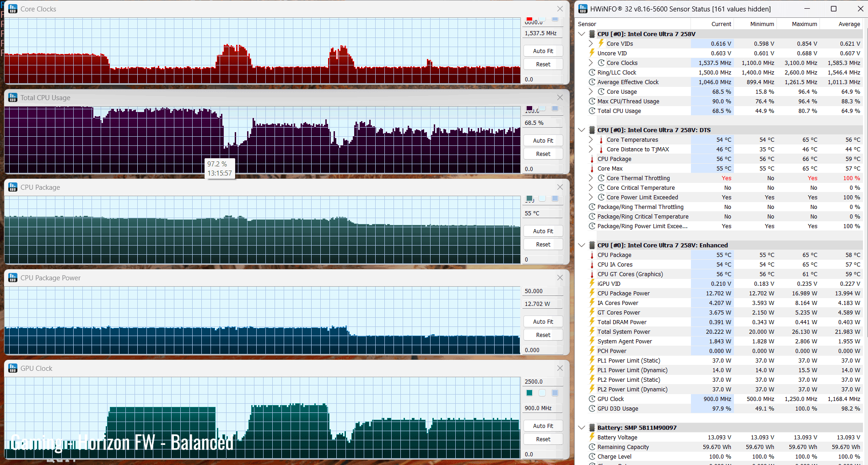Screen dimensions: 868x465
Task: Expand the Core Power Limit Exceeded row
Action: point(591,197)
